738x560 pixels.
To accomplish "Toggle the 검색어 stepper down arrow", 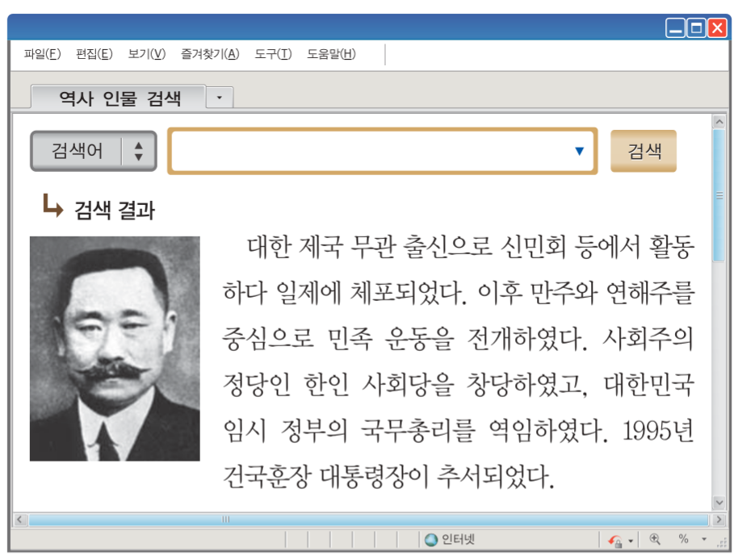I will point(139,158).
